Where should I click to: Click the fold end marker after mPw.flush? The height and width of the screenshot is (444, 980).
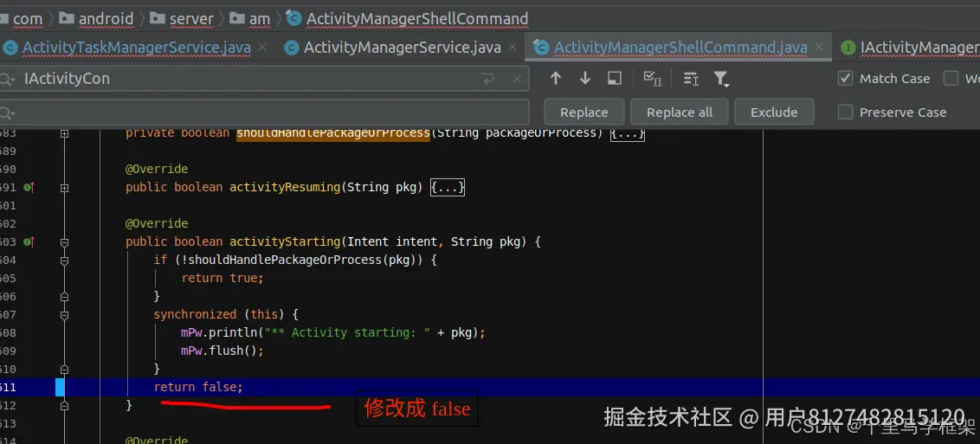(x=64, y=369)
